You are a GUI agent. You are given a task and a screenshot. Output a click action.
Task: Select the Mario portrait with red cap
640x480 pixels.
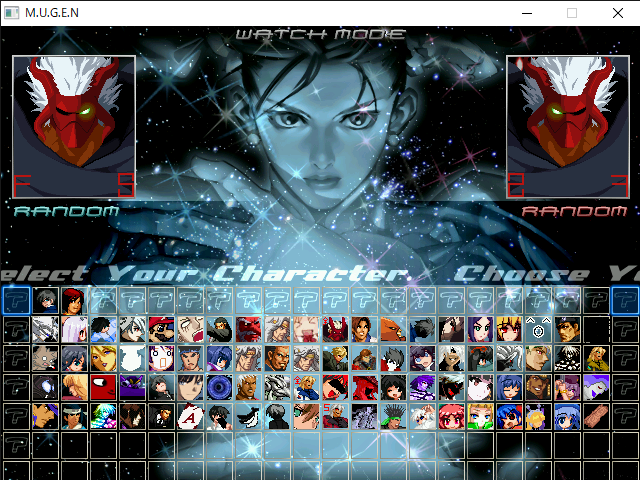point(161,329)
